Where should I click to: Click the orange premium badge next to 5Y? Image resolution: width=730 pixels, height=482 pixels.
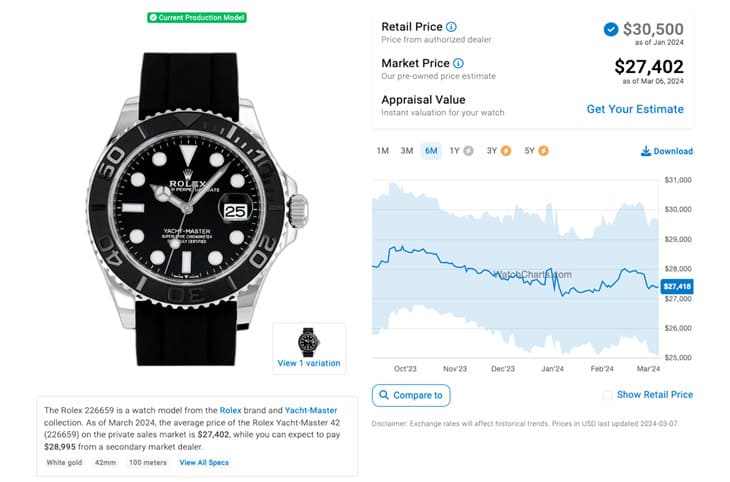pyautogui.click(x=543, y=151)
